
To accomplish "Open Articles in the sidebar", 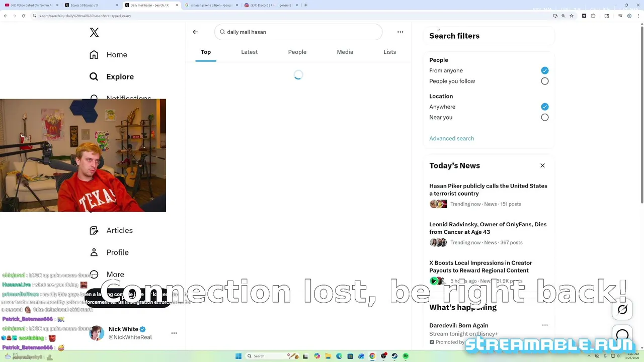I will tap(112, 230).
